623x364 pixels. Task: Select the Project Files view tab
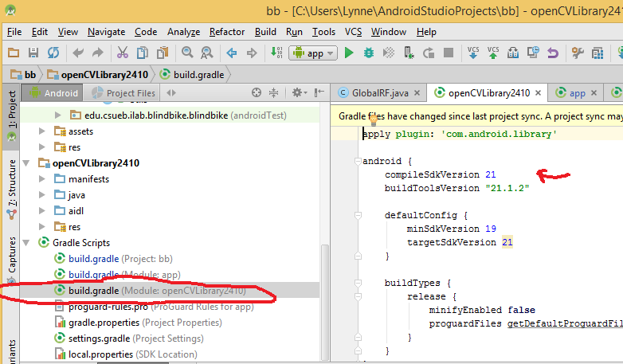point(127,92)
